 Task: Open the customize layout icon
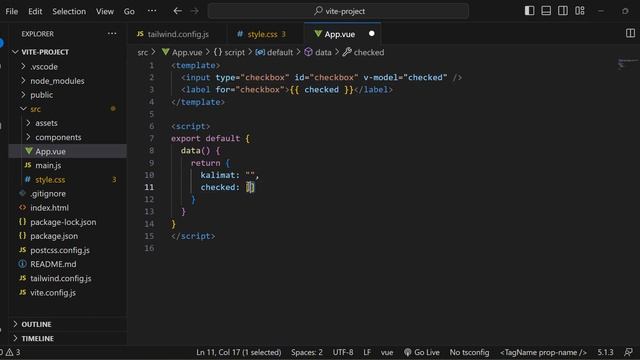(x=580, y=11)
